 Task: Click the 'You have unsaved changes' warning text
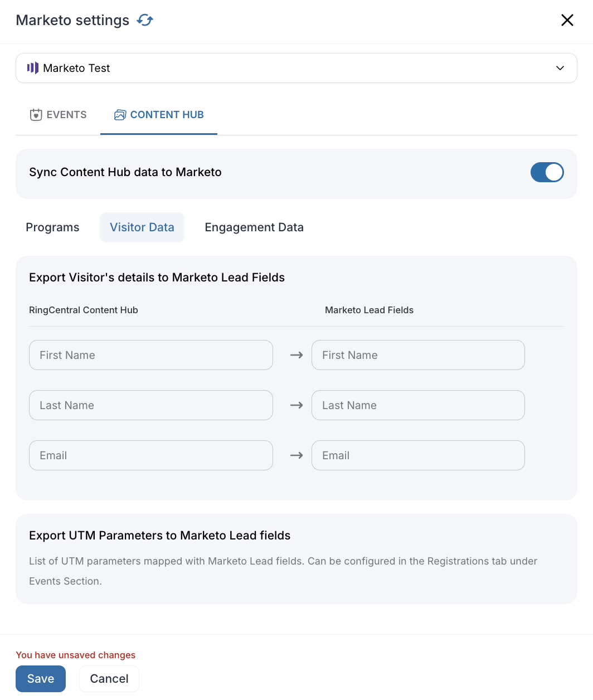pos(76,655)
